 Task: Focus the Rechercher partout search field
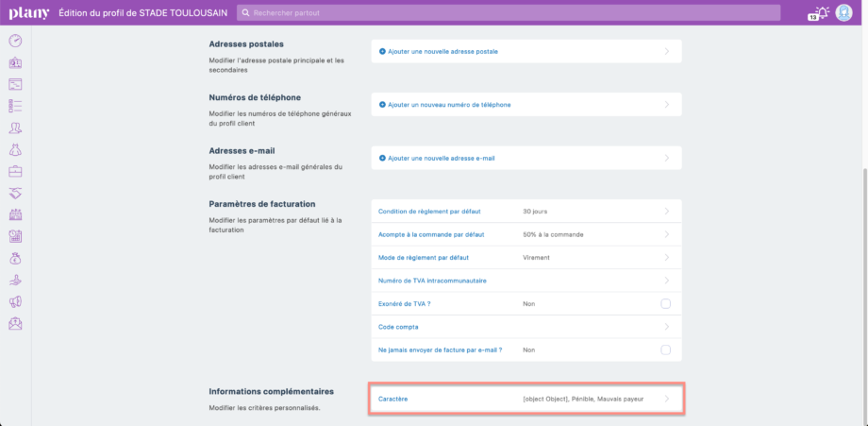509,13
